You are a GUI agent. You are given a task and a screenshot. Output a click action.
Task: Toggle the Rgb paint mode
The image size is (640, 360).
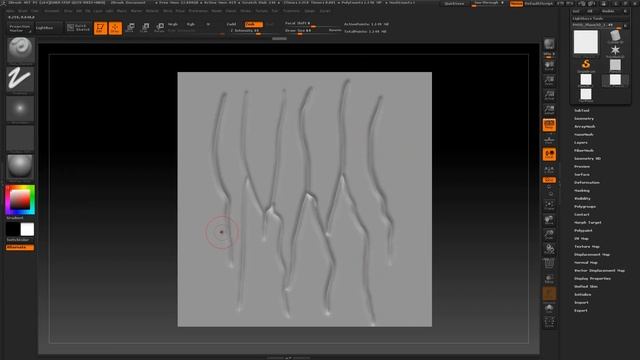[191, 24]
